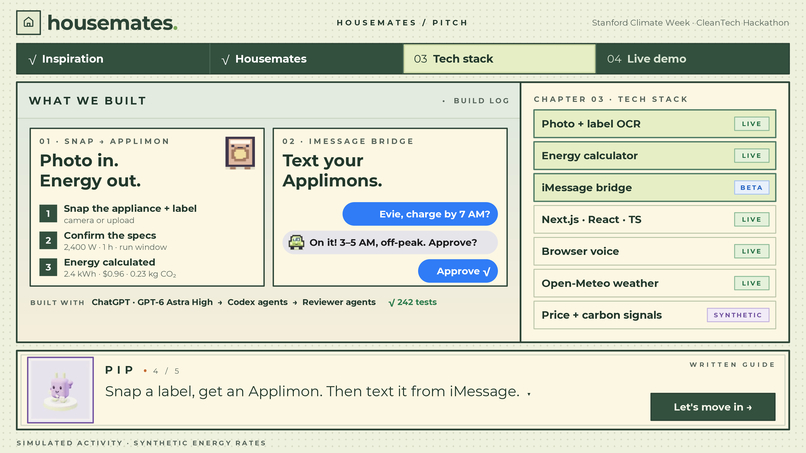The image size is (806, 453).
Task: Select the Photo + label OCR row
Action: (x=654, y=124)
